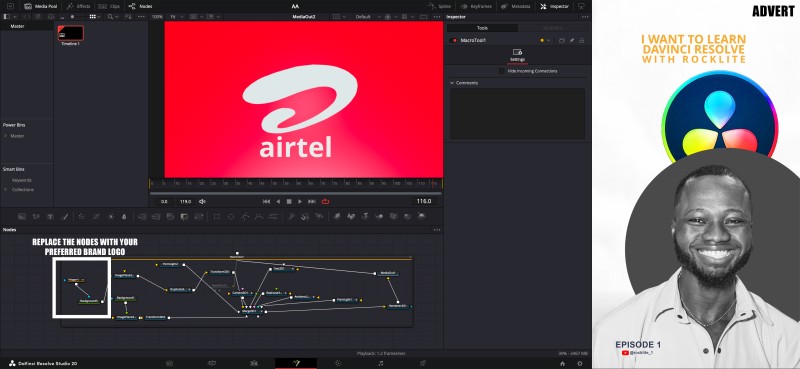Go to last frame

tap(312, 202)
